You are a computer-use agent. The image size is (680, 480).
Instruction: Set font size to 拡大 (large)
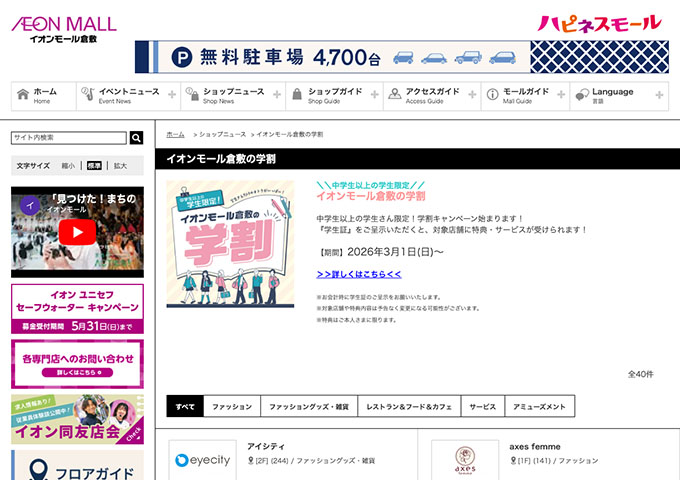(x=120, y=165)
